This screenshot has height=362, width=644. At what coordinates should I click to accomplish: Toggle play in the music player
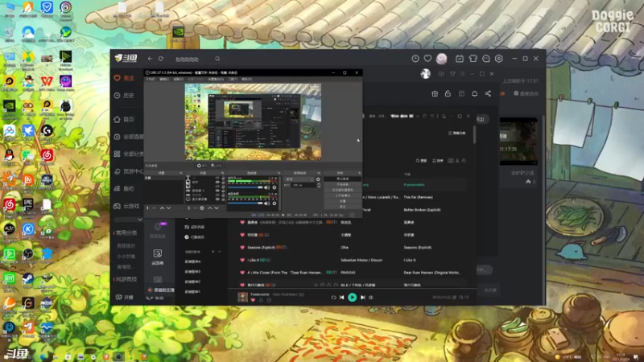point(352,297)
